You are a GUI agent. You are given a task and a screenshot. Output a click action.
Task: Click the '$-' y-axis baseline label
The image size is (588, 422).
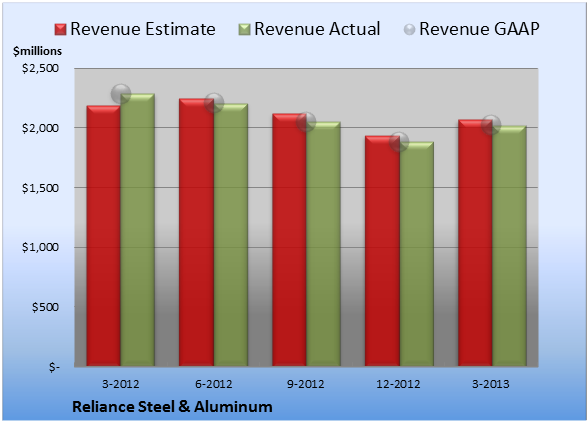(54, 367)
